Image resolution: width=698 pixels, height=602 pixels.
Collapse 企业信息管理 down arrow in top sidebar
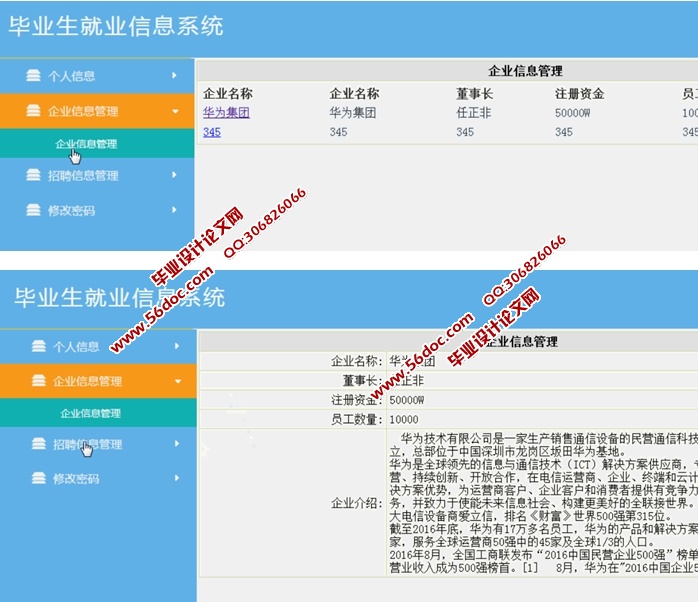(175, 111)
